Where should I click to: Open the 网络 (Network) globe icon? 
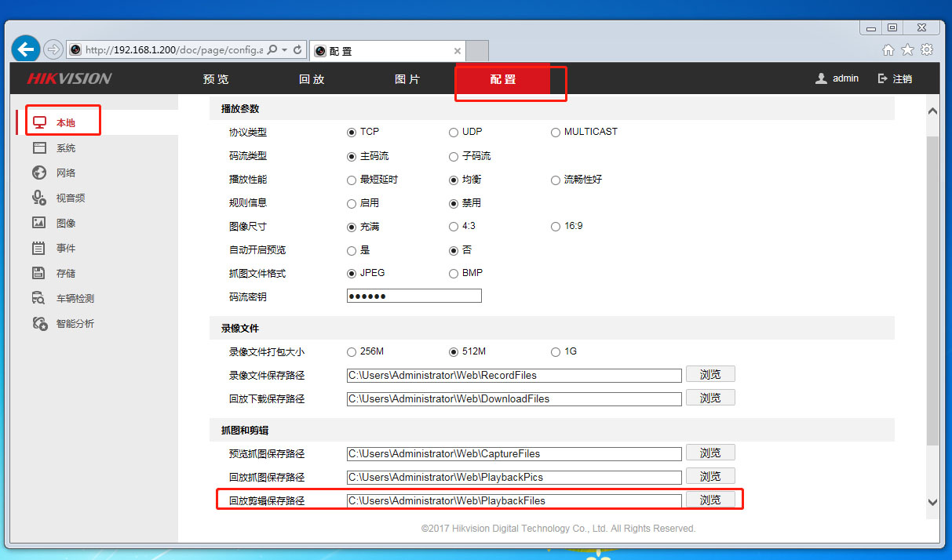tap(39, 173)
